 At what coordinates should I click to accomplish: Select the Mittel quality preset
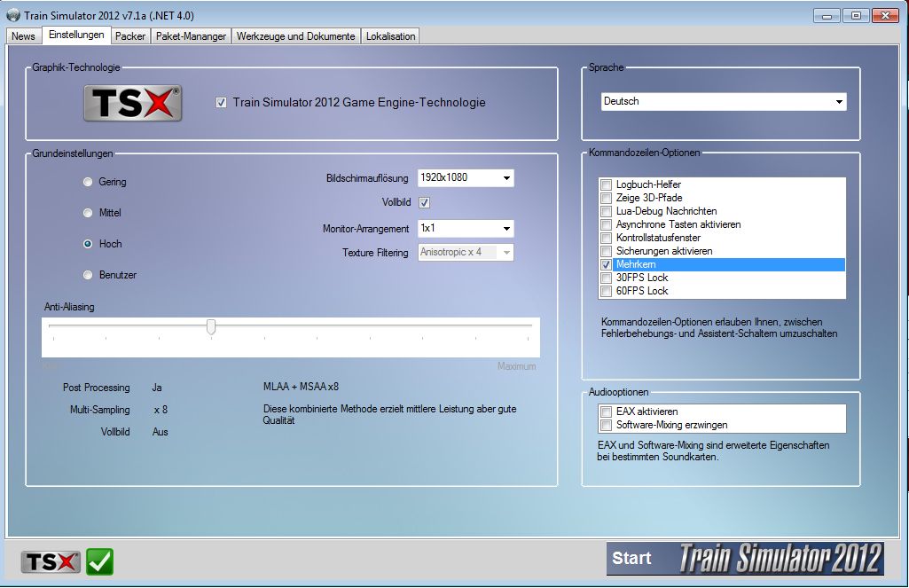tap(88, 213)
